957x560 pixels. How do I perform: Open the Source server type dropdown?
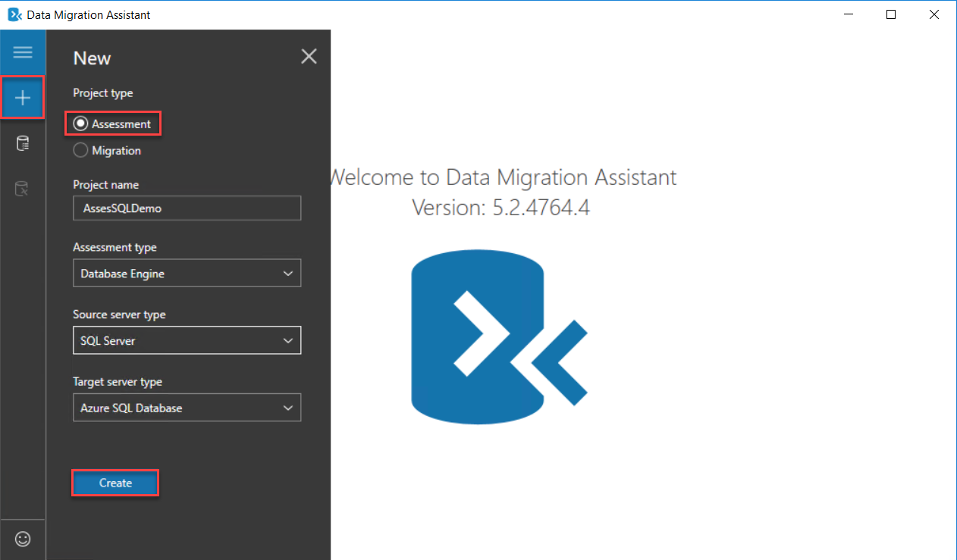coord(187,341)
